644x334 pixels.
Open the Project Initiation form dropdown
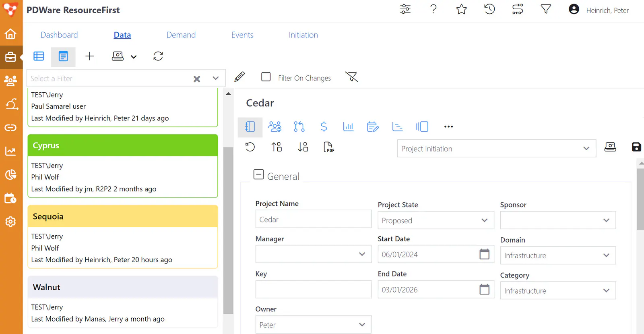tap(496, 149)
